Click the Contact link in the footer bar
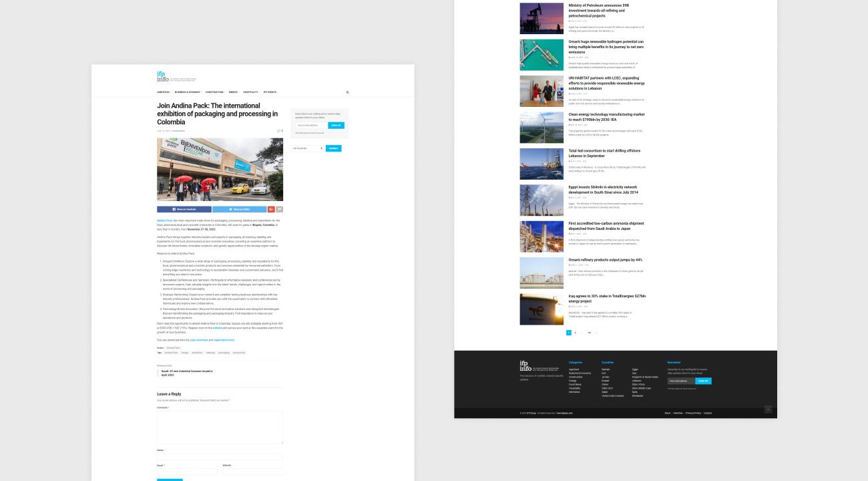 click(708, 413)
